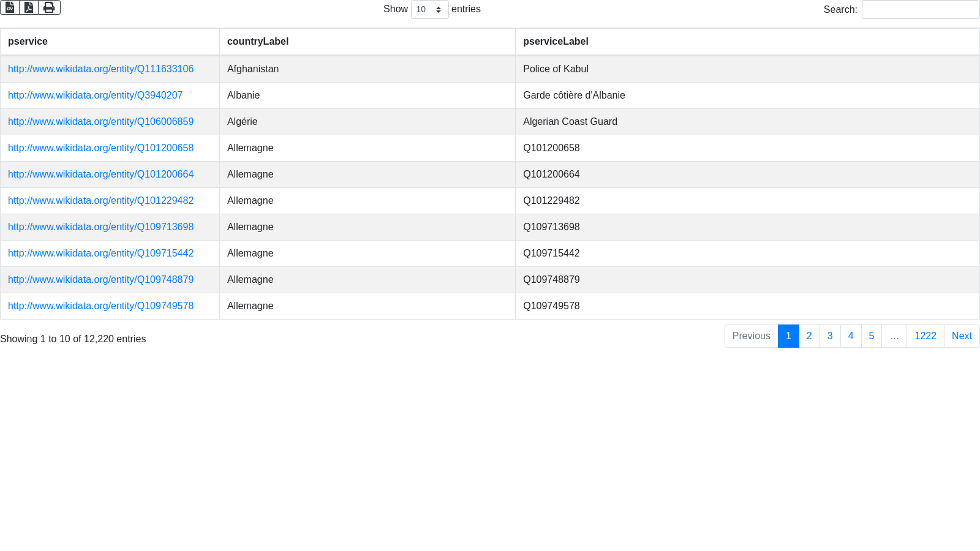
Task: Open the entries-per-page dropdown
Action: 429,10
